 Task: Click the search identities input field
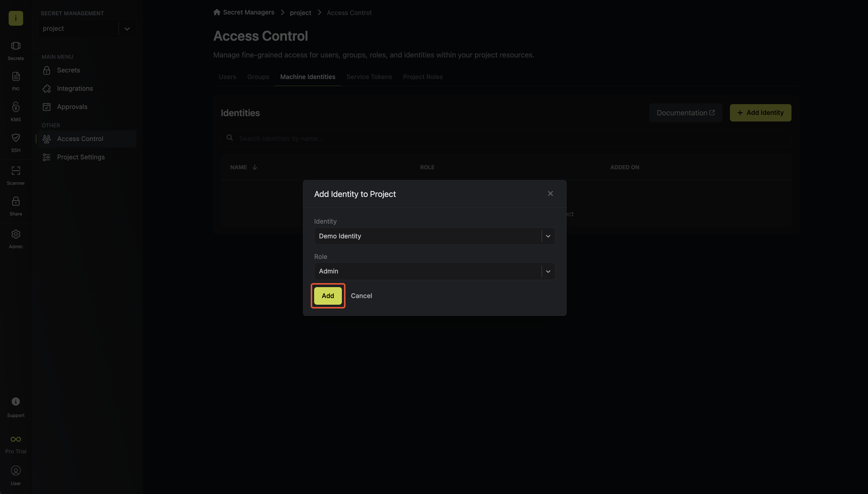coord(506,138)
